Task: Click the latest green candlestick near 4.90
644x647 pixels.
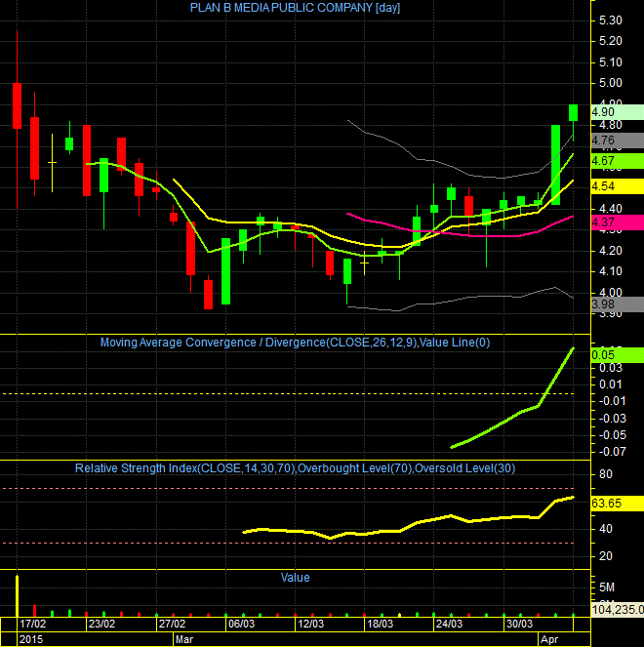Action: [573, 112]
